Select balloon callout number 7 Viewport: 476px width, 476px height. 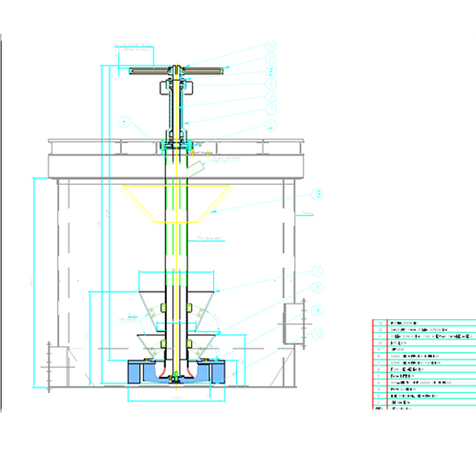317,271
